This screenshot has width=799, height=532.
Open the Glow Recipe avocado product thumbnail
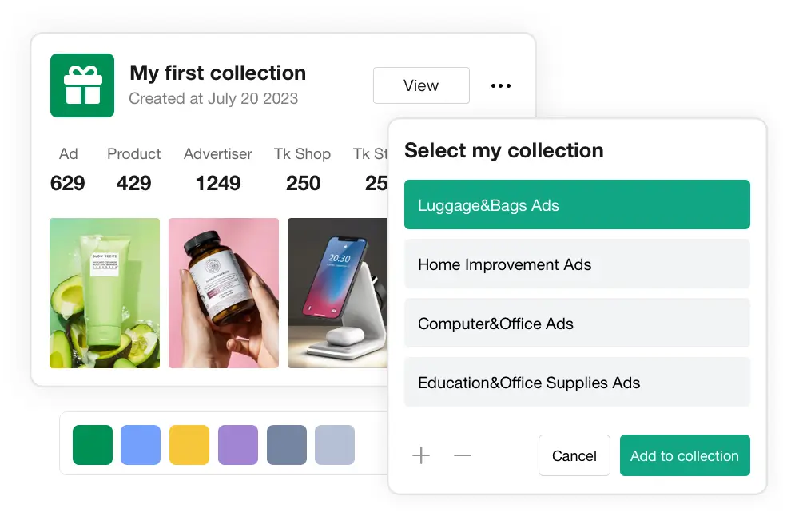coord(105,293)
